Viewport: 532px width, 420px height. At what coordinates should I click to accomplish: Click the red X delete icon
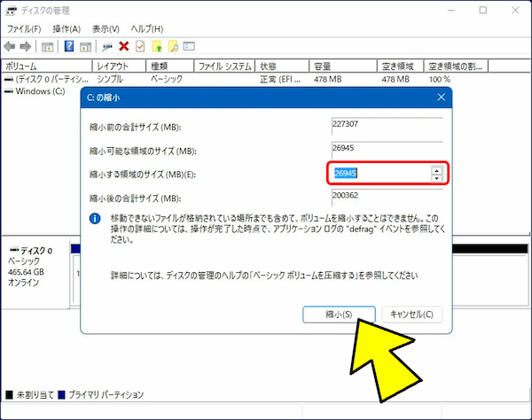tap(124, 46)
